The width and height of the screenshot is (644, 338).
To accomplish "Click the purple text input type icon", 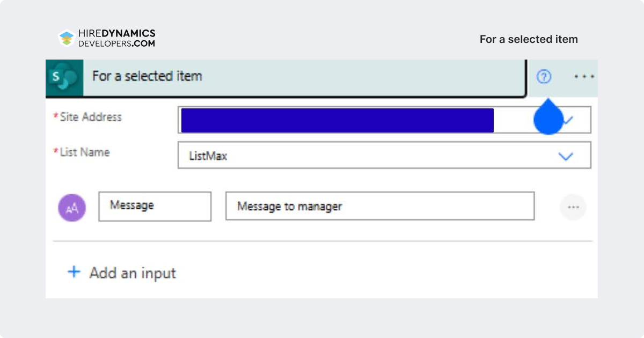I will [72, 208].
